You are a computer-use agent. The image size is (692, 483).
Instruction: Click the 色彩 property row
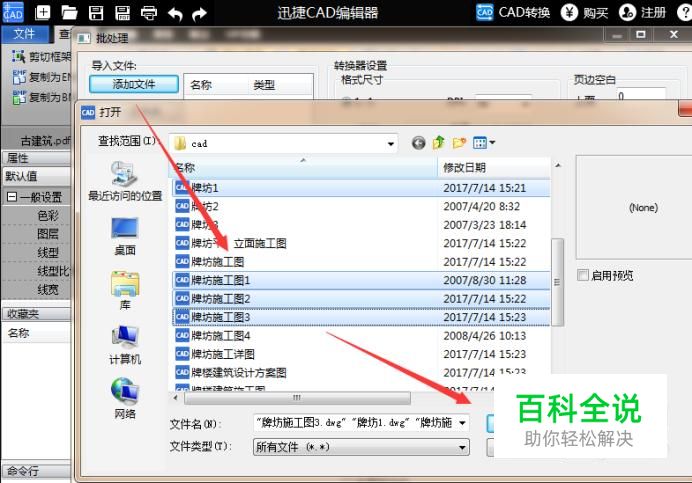coord(36,215)
